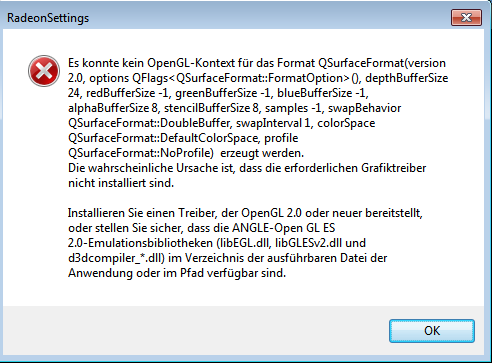Viewport: 492px width, 363px height.
Task: Click the word depthBufferSize in the message
Action: tap(407, 78)
